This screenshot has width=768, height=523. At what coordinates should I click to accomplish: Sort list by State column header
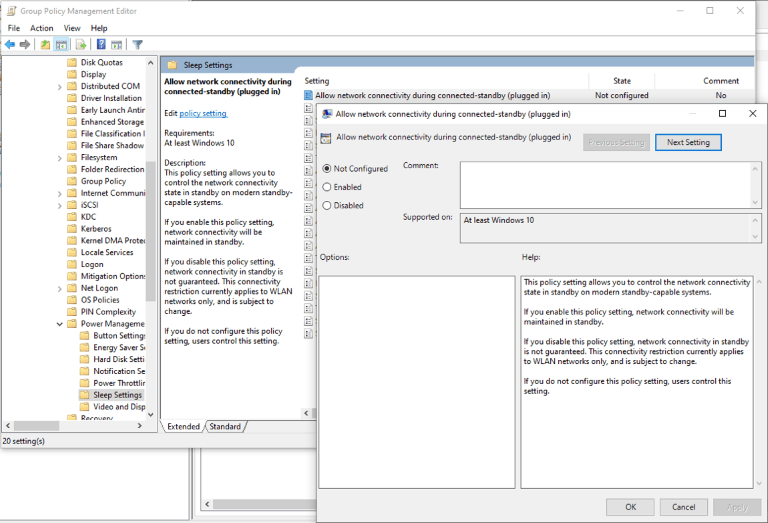coord(622,81)
